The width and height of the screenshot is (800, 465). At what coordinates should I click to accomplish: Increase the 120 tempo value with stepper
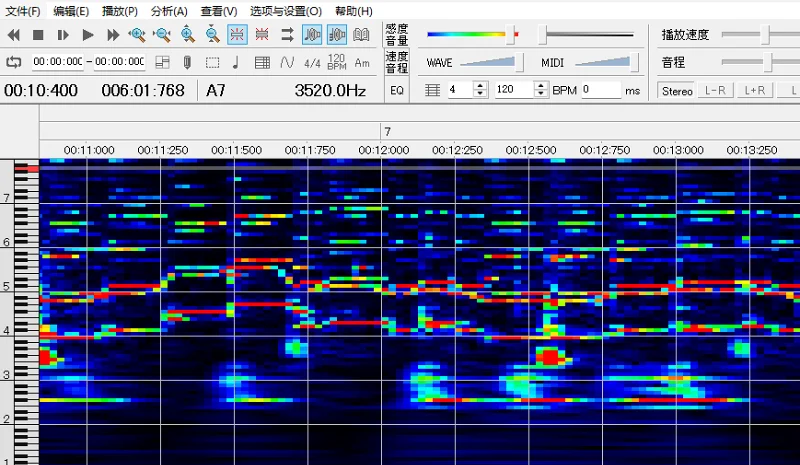540,86
